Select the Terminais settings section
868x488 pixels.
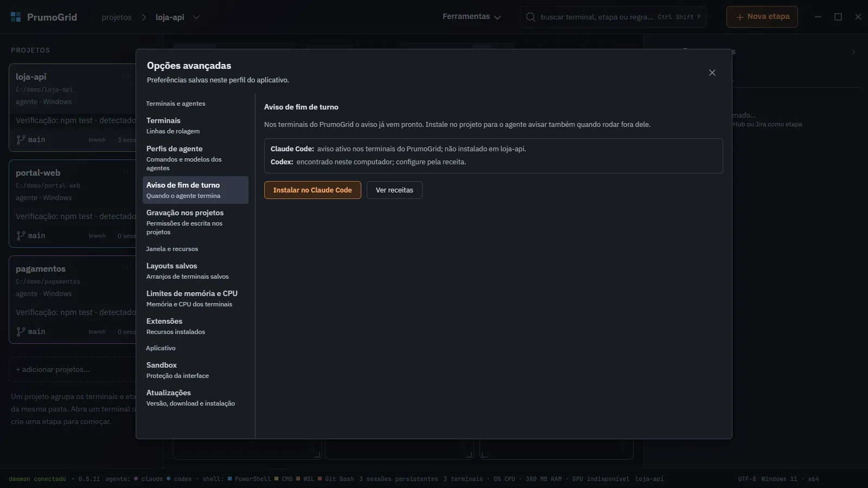click(195, 125)
